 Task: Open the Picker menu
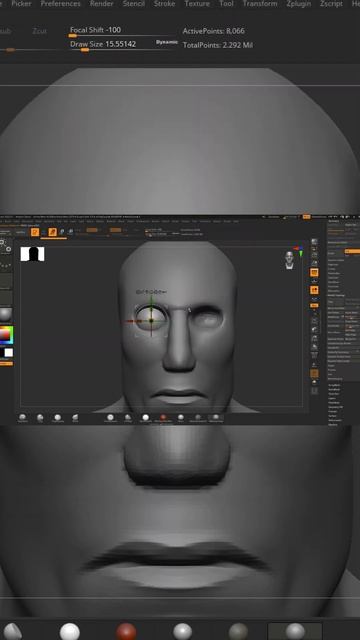21,4
